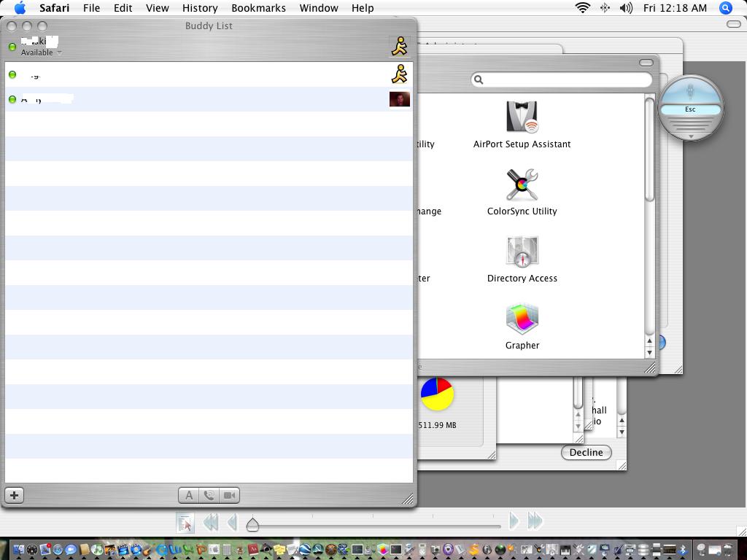Open the Window menu
747x560 pixels.
pyautogui.click(x=319, y=8)
